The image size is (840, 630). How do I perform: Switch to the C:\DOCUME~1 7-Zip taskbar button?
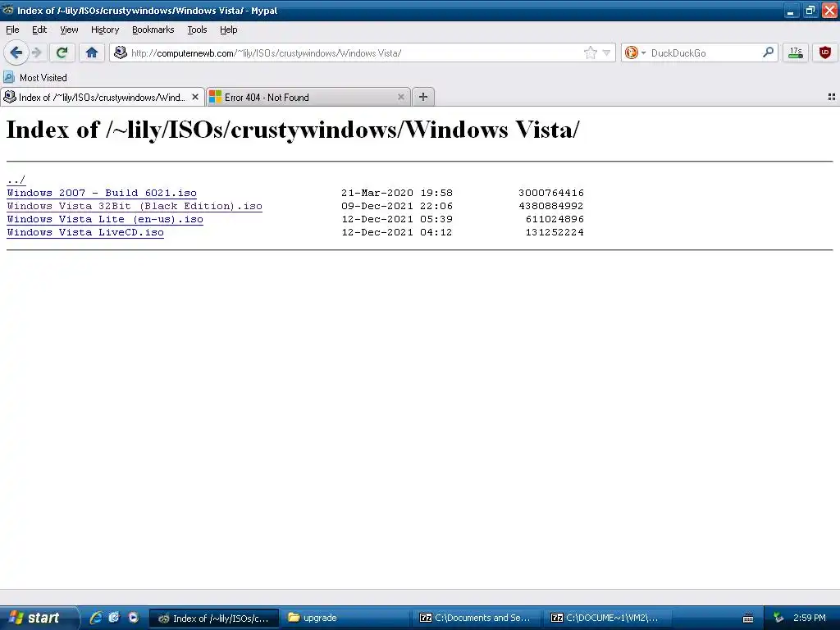point(609,619)
